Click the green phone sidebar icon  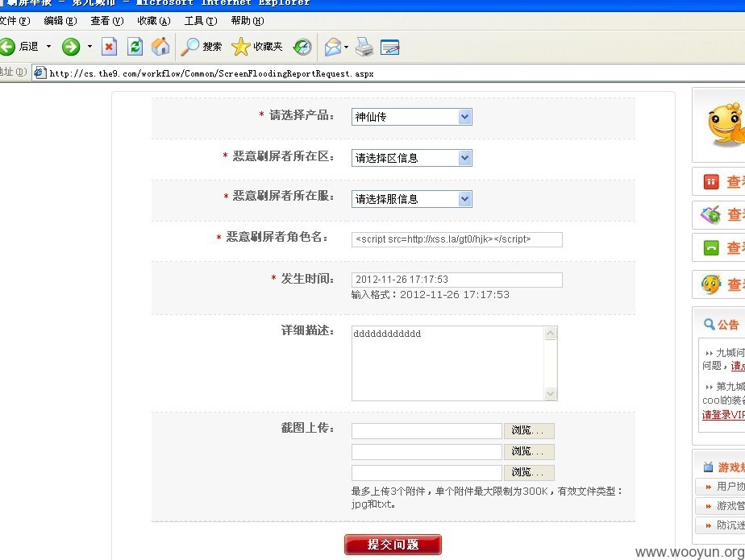711,248
